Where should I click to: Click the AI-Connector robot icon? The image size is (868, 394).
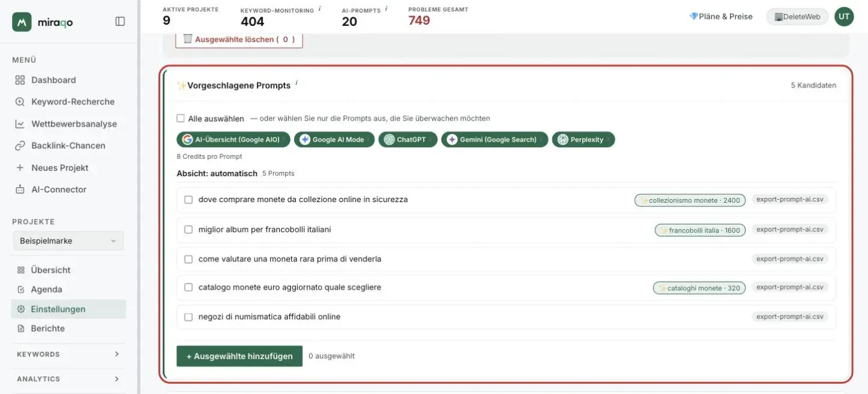click(x=20, y=189)
